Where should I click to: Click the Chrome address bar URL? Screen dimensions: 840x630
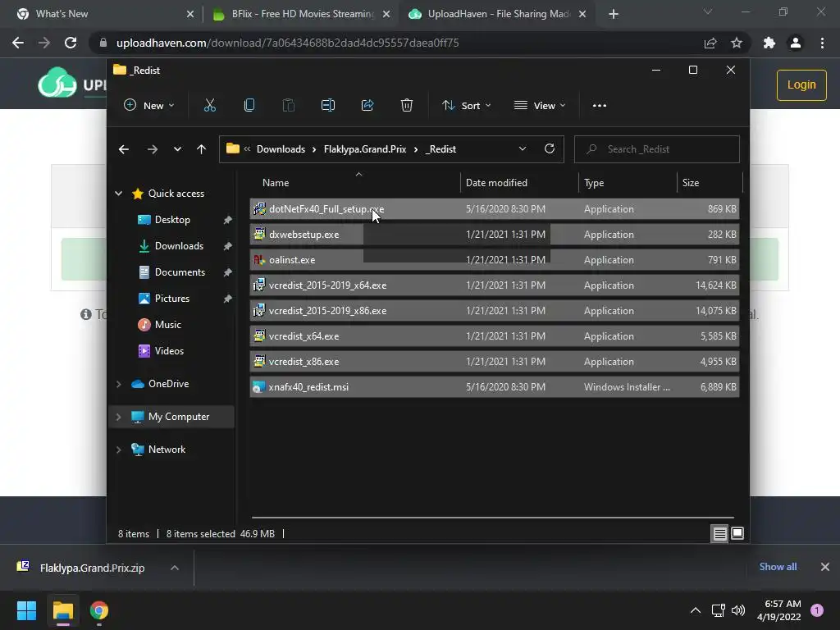tap(288, 43)
